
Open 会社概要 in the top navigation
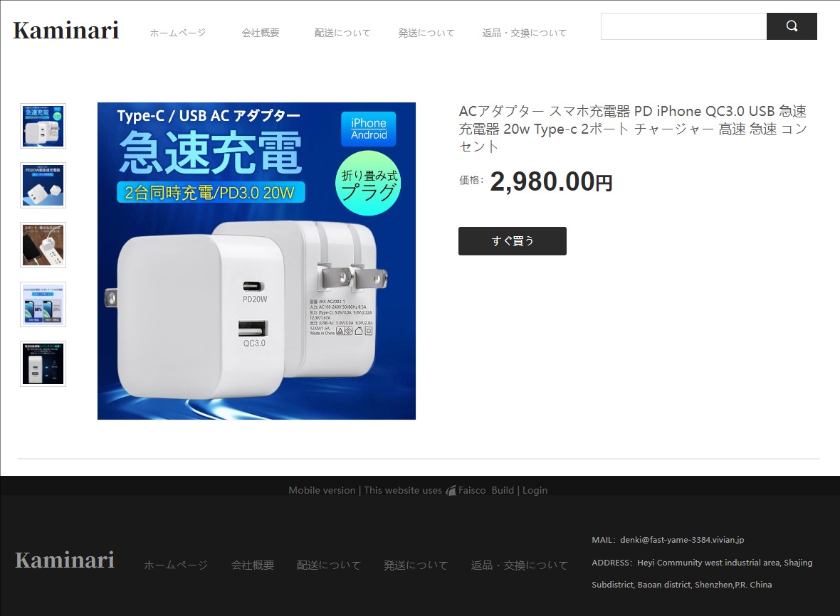(x=261, y=33)
